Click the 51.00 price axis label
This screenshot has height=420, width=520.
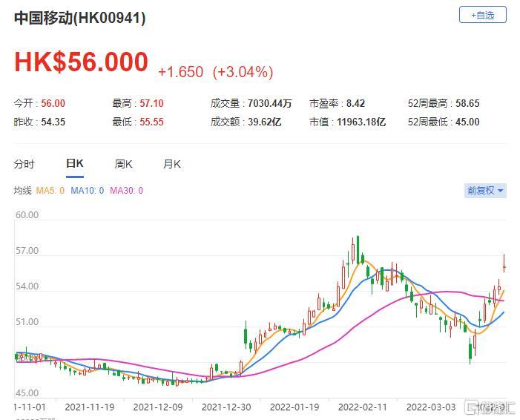(27, 322)
